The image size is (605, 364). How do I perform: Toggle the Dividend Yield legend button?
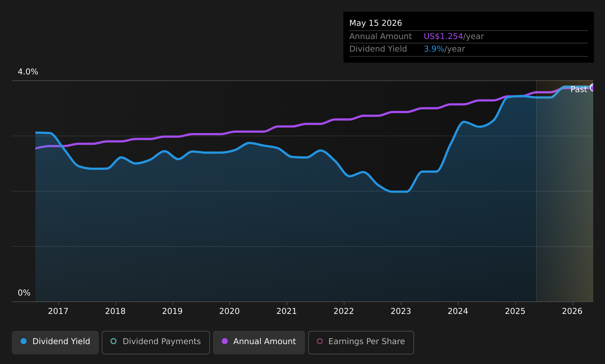(x=55, y=343)
